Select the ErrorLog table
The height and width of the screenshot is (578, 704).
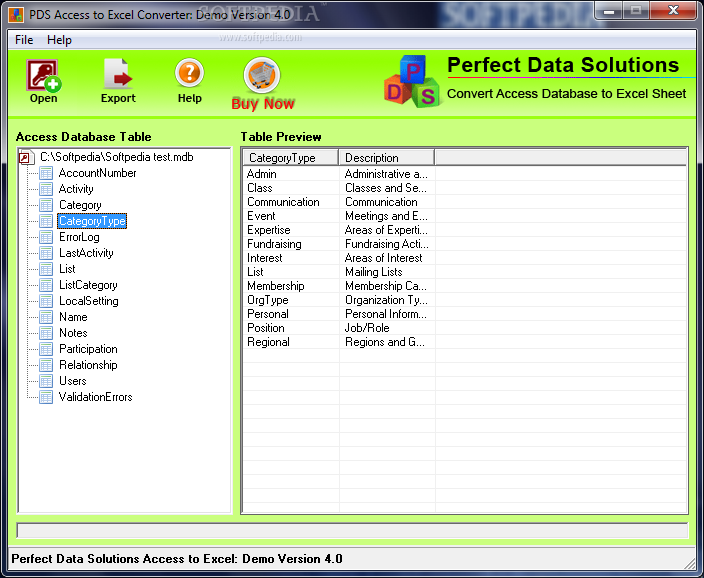(79, 237)
